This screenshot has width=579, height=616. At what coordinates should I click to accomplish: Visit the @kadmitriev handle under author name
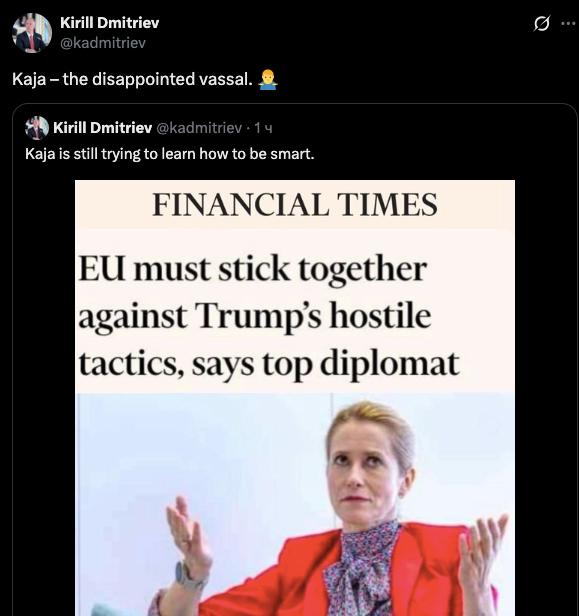point(103,42)
